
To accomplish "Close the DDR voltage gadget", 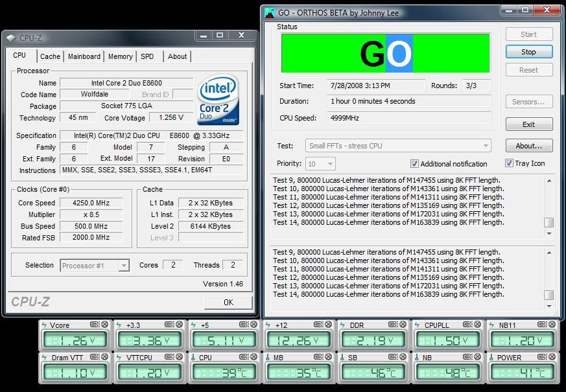I will pyautogui.click(x=403, y=325).
